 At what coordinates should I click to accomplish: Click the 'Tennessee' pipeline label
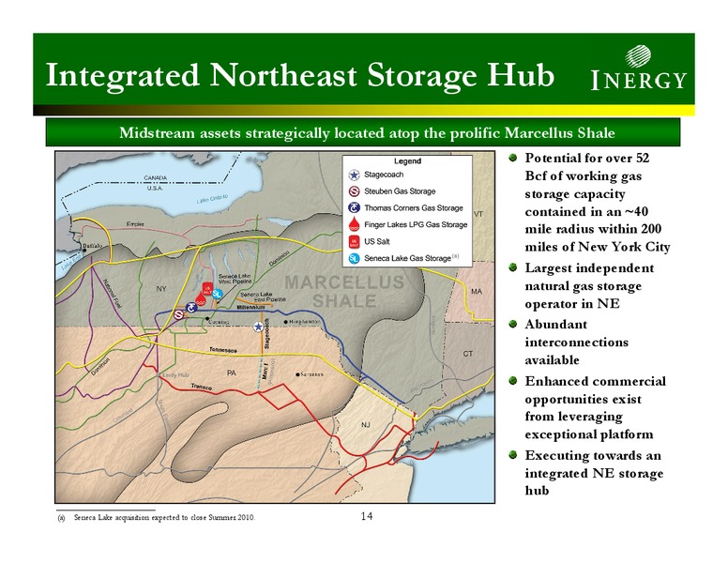[223, 350]
